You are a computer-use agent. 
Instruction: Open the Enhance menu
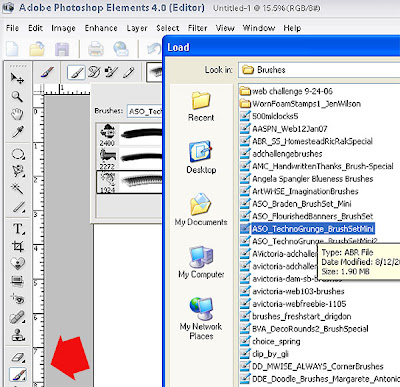(101, 28)
